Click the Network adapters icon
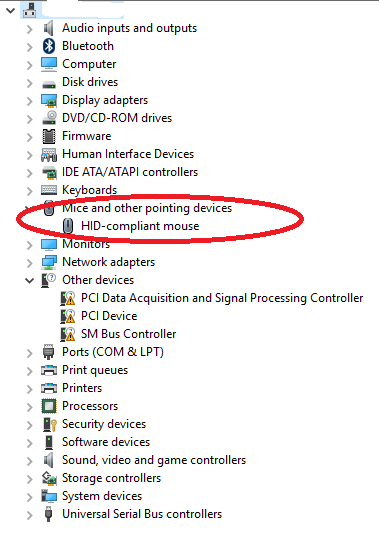 pyautogui.click(x=49, y=262)
